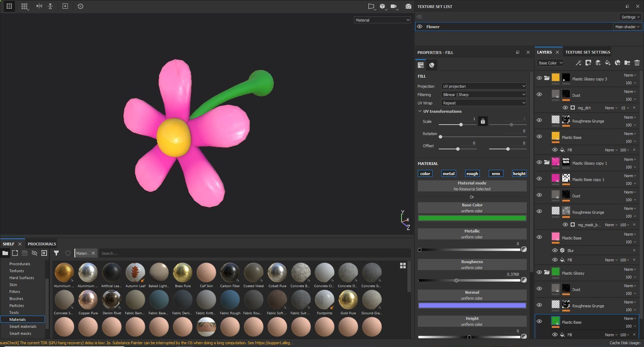Click the scale lock icon in UV transformations
The width and height of the screenshot is (644, 347).
[x=483, y=121]
